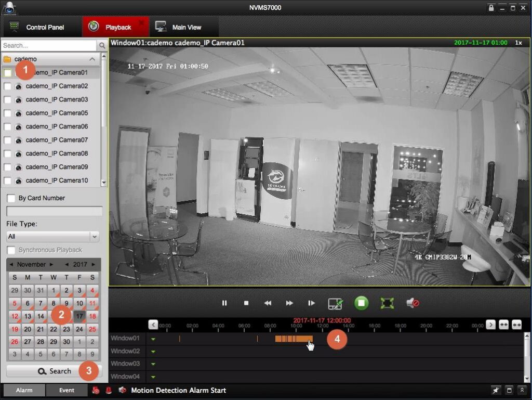Click the magnifier icon next to search box
This screenshot has height=400, width=532.
point(102,45)
